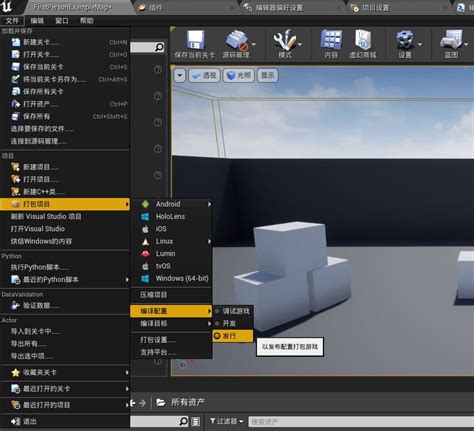Switch to the 项目设置 tab

tap(375, 8)
